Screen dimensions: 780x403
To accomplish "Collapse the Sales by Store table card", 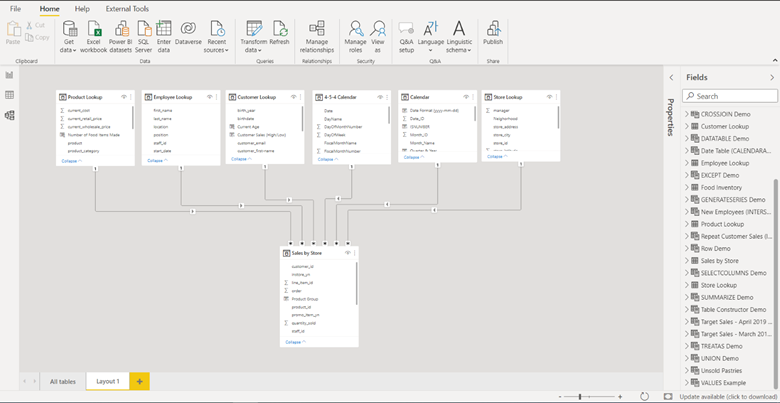I will click(296, 342).
